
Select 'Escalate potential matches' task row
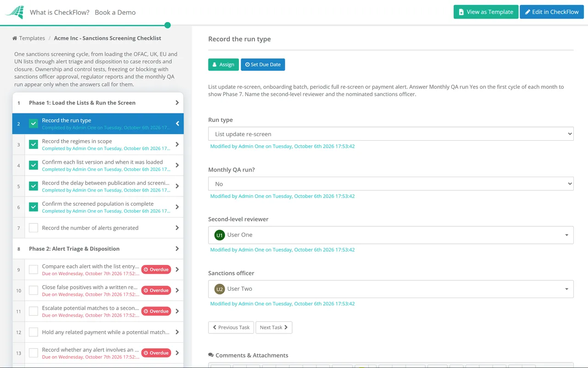tap(98, 311)
